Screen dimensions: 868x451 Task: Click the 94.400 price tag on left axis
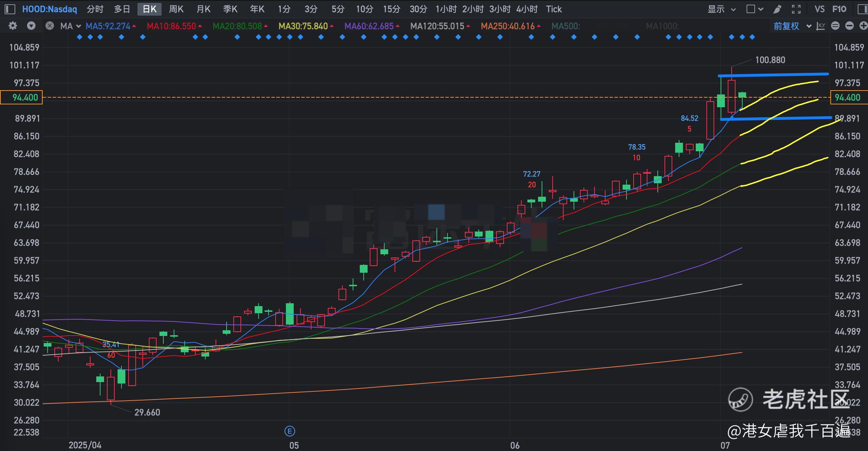(21, 97)
